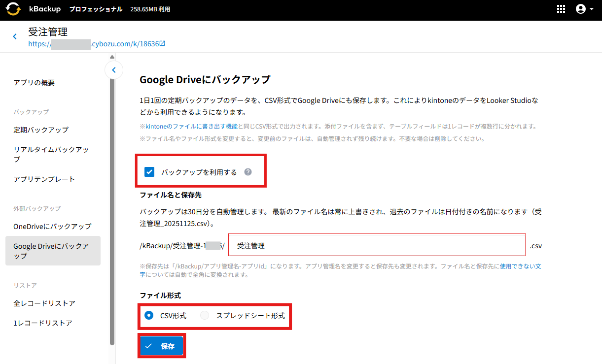The image size is (602, 364).
Task: Open the user account menu
Action: click(x=584, y=9)
